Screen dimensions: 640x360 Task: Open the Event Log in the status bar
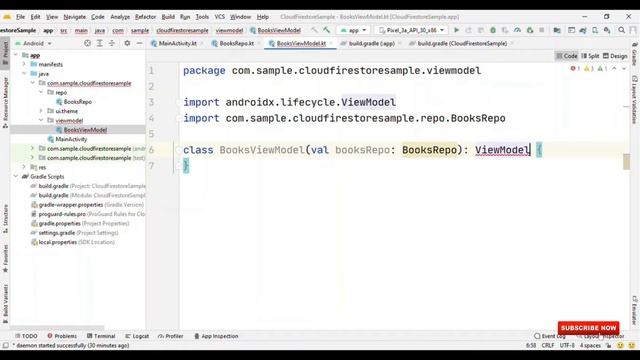coord(550,336)
